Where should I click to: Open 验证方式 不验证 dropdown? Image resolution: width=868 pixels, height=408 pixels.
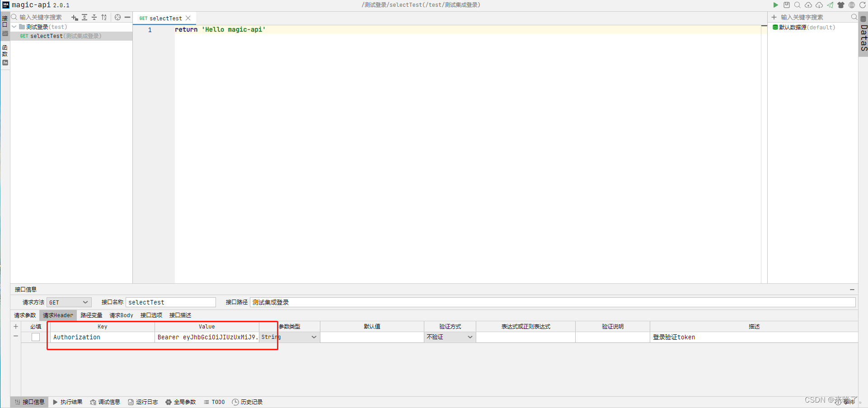coord(450,337)
